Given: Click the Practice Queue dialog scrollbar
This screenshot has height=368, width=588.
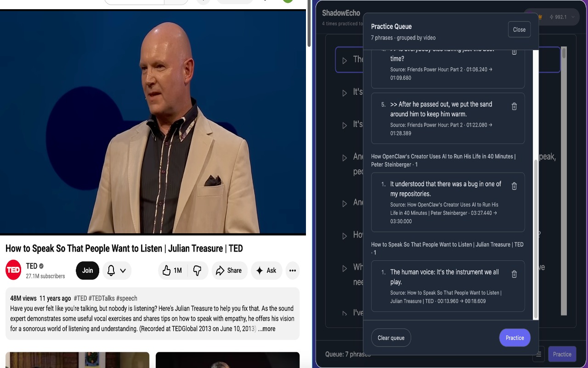Looking at the screenshot, I should click(x=535, y=239).
